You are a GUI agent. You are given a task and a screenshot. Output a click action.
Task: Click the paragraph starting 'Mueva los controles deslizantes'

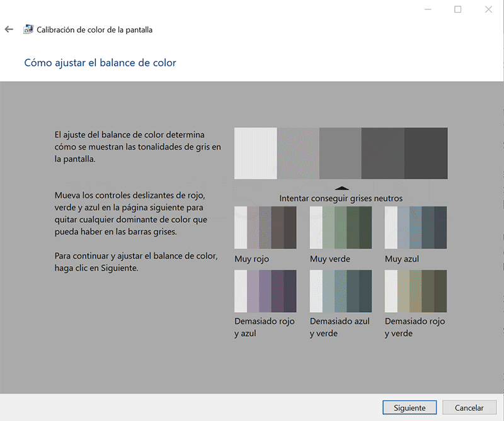[131, 213]
